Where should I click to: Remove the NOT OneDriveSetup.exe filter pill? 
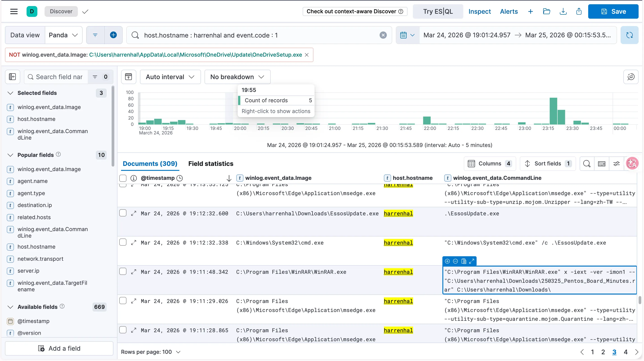(x=307, y=55)
